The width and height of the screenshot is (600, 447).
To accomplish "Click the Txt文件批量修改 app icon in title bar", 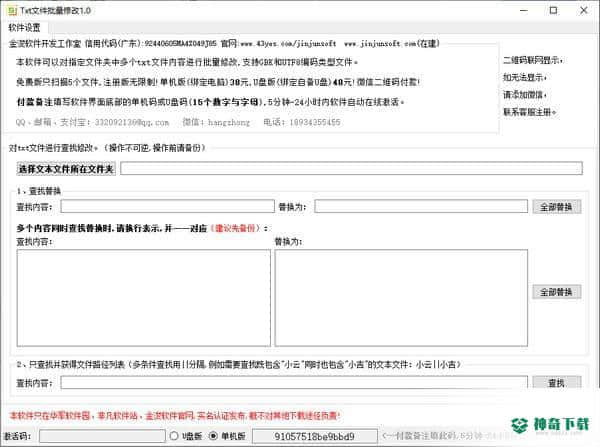I will (12, 11).
